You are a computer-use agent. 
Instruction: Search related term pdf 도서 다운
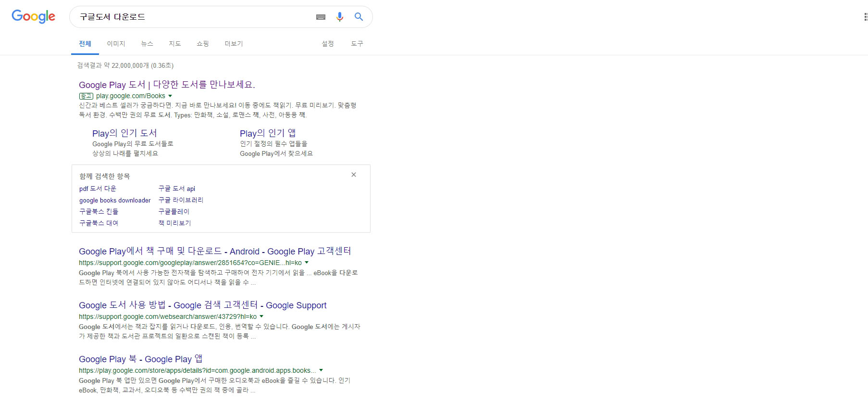tap(98, 189)
